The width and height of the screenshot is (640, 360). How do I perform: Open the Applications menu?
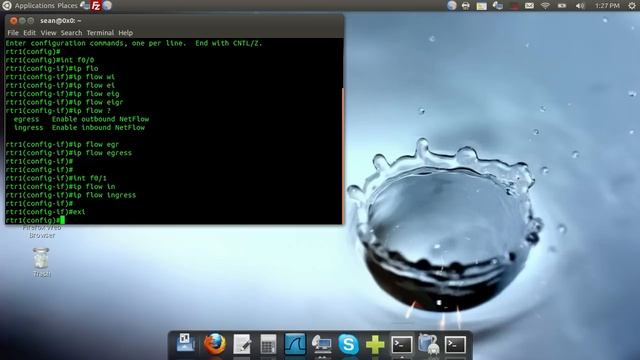(x=34, y=6)
